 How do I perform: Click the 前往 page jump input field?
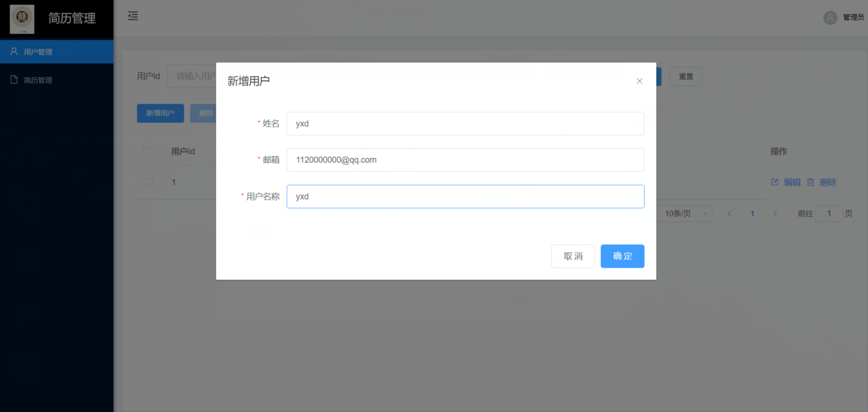coord(829,213)
